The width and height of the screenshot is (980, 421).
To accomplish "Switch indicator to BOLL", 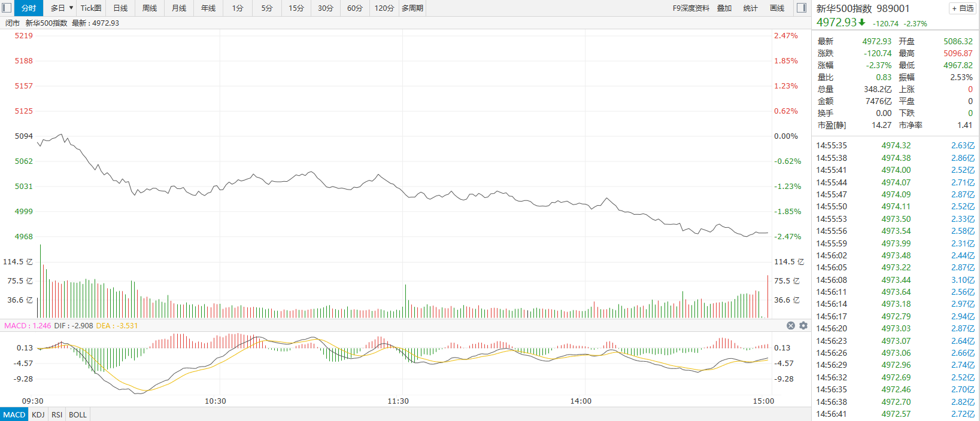I will [x=78, y=414].
